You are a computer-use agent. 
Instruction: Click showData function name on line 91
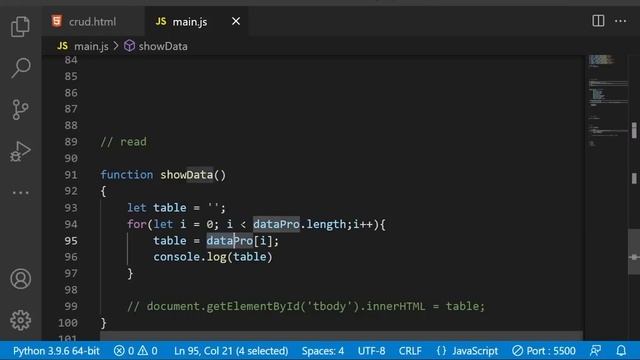(187, 175)
